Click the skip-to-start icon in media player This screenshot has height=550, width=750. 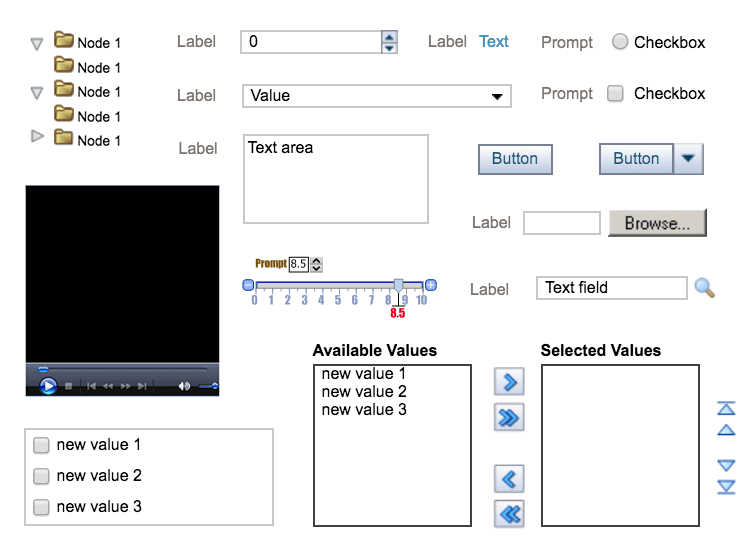point(91,386)
